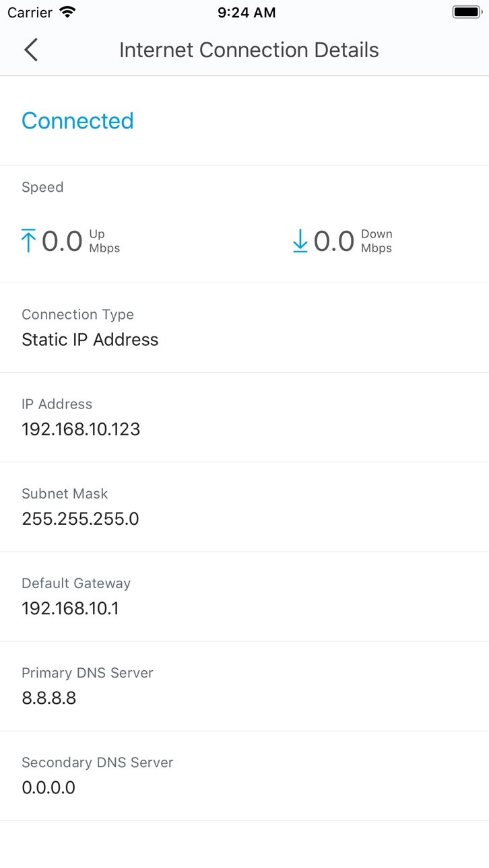Tap the Default Gateway 192.168.10.1 value
The width and height of the screenshot is (489, 868).
[x=70, y=608]
